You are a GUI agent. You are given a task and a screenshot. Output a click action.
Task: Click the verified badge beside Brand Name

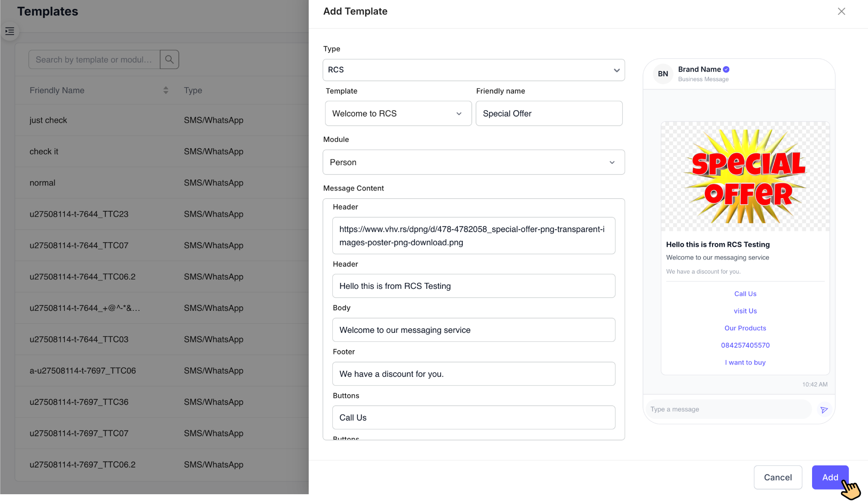click(x=726, y=69)
